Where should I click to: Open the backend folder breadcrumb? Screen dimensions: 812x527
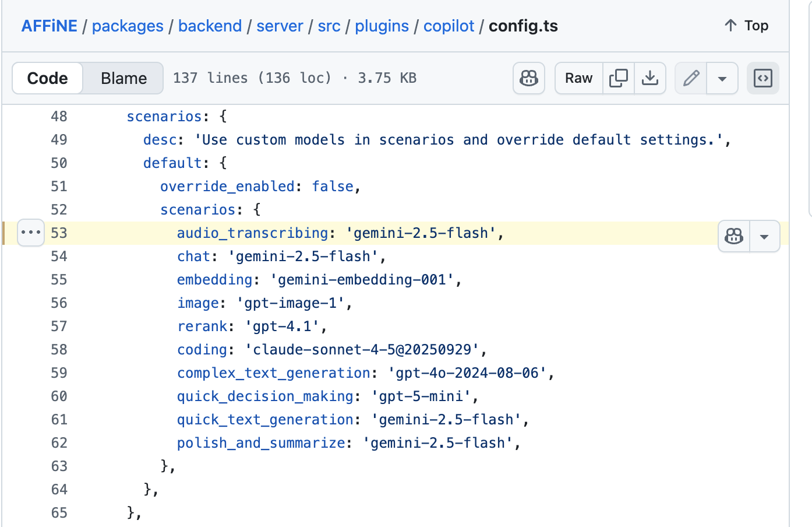pos(210,26)
